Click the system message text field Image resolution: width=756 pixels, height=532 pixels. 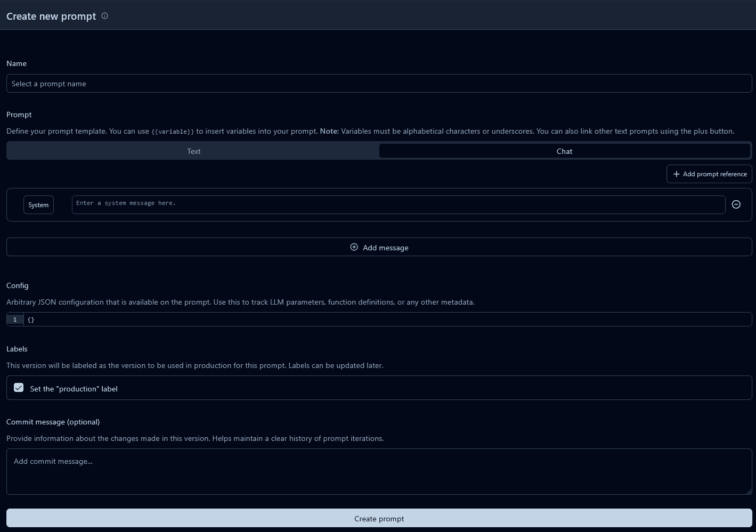pos(398,204)
